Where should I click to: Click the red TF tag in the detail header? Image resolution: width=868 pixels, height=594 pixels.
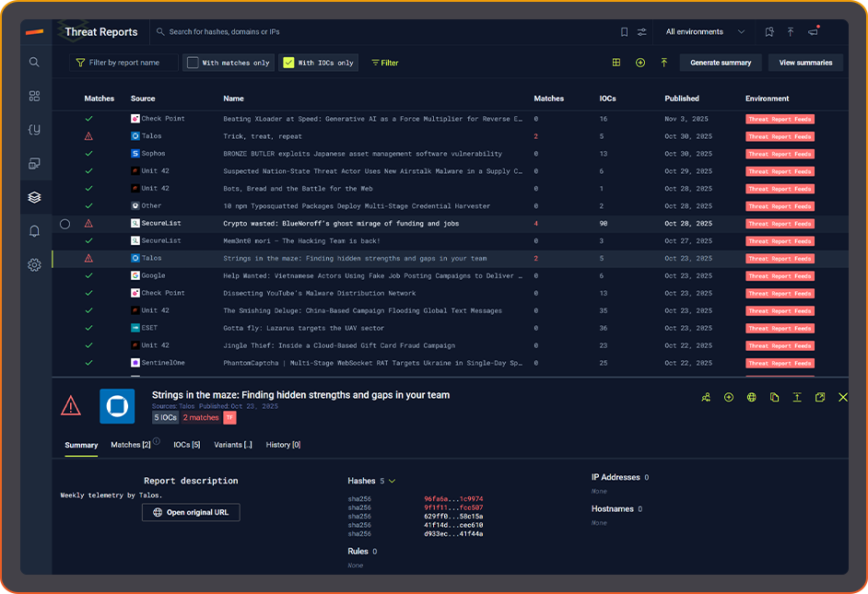[229, 417]
